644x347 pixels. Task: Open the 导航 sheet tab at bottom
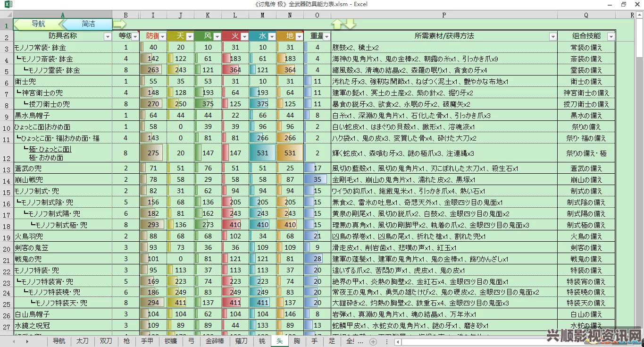pyautogui.click(x=59, y=341)
